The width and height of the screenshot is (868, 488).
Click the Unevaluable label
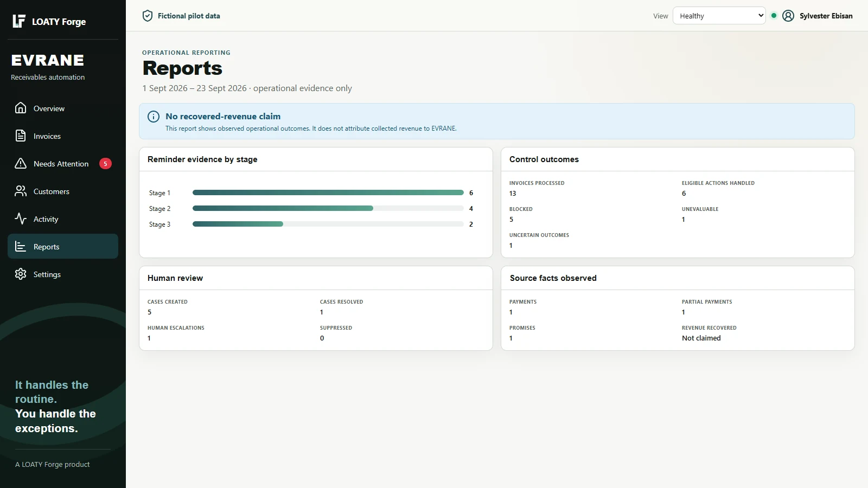point(700,209)
